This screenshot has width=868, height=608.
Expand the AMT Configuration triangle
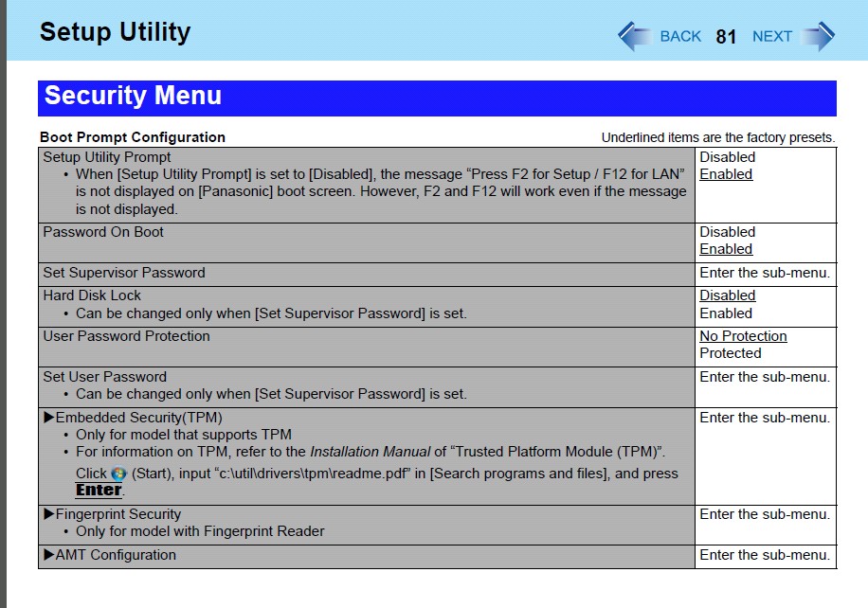point(48,554)
